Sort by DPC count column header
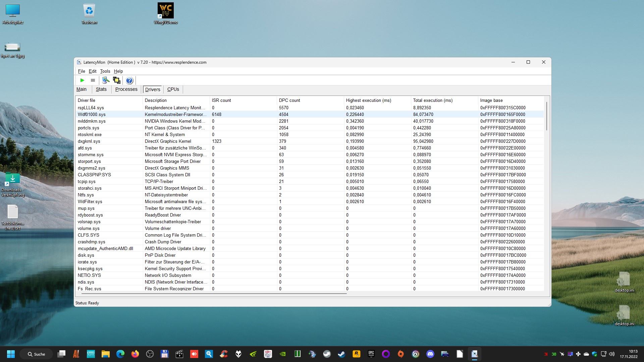Screen dimensions: 644x362 [310, 100]
